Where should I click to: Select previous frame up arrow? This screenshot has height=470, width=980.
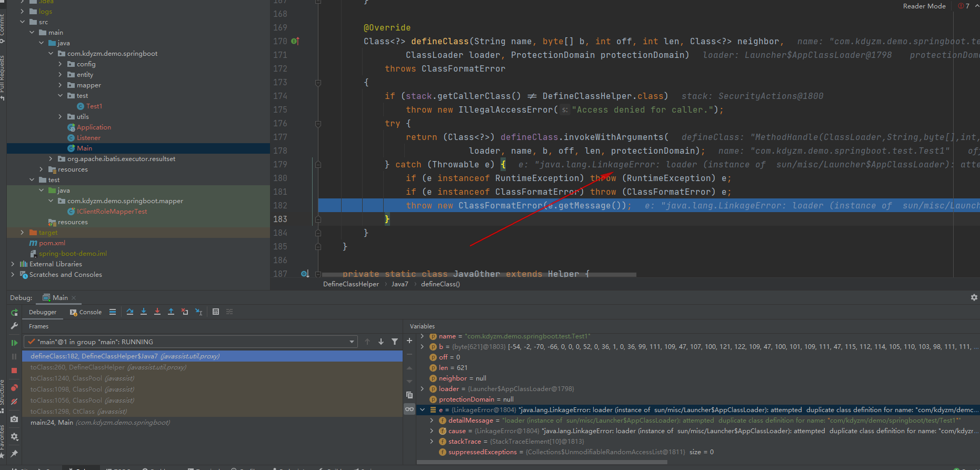367,342
